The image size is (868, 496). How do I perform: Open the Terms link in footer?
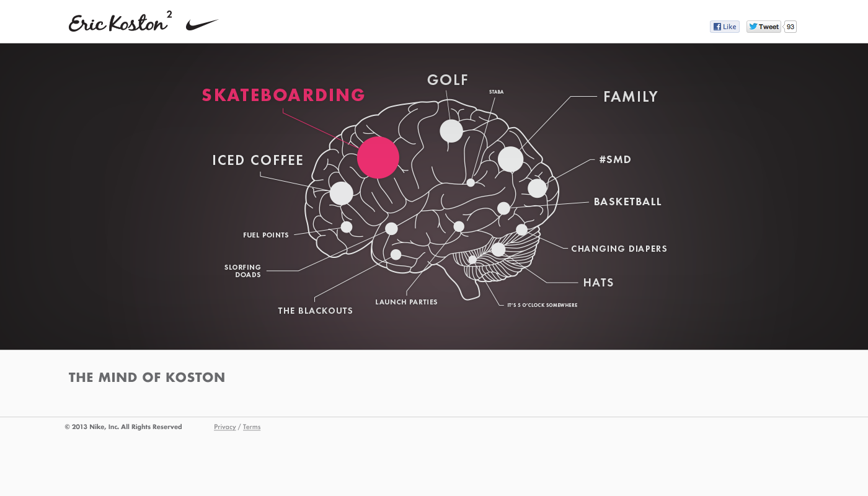[x=252, y=427]
